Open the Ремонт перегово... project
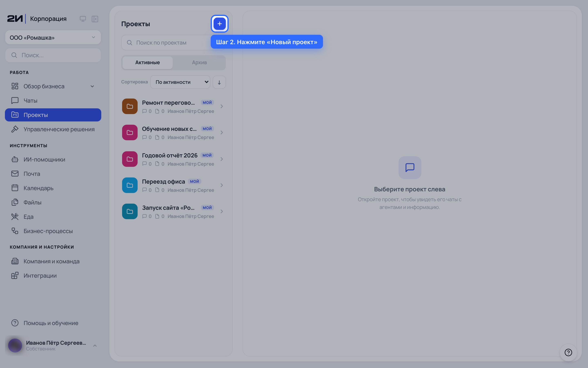The height and width of the screenshot is (368, 588). point(173,107)
